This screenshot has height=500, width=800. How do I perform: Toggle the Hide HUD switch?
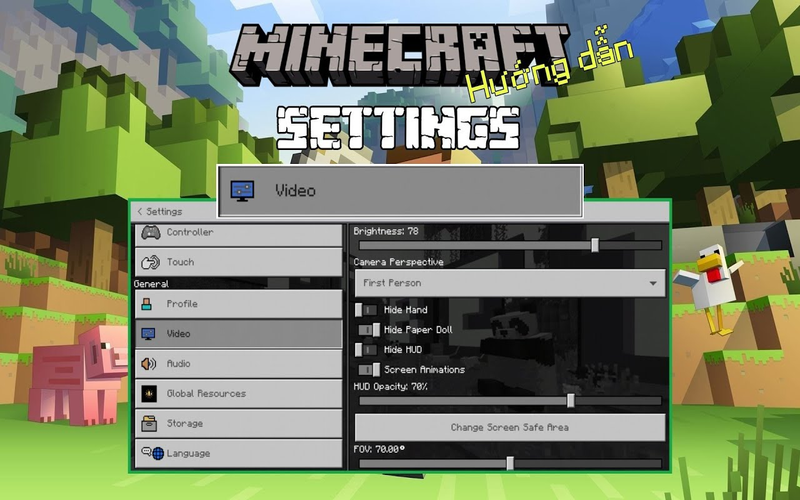click(367, 349)
